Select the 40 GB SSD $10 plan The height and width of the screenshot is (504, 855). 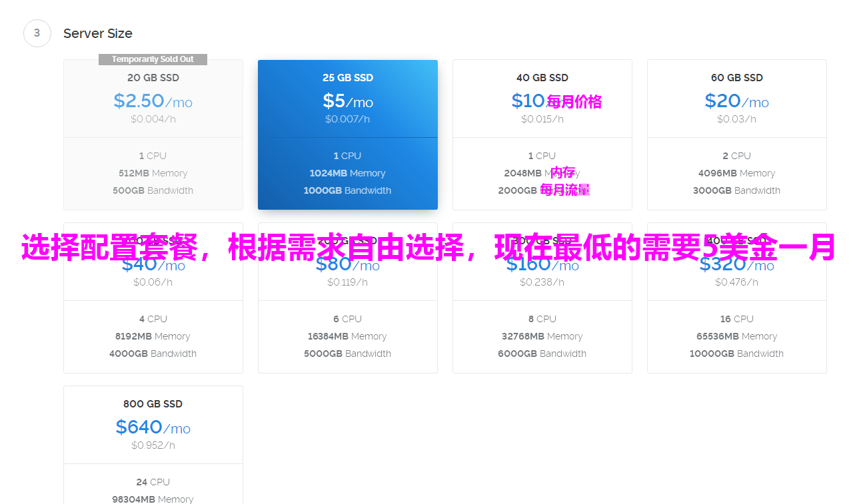[x=542, y=134]
